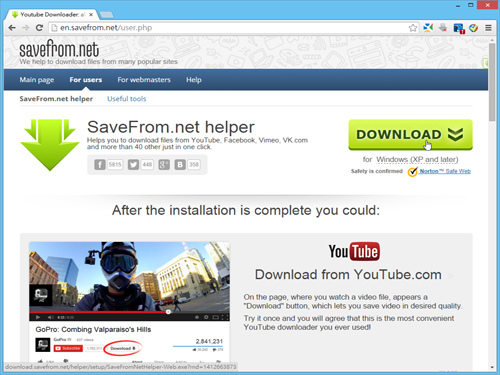Viewport: 500px width, 375px height.
Task: Close the Youtube Downloader tab
Action: click(x=91, y=15)
